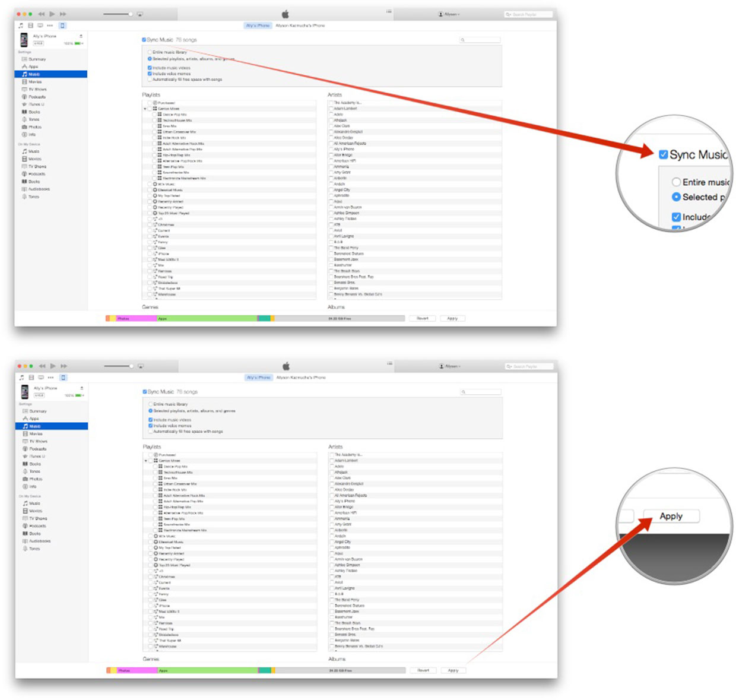The width and height of the screenshot is (736, 700).
Task: Switch to the Movies library icon in the upper window toolbar
Action: pos(30,26)
